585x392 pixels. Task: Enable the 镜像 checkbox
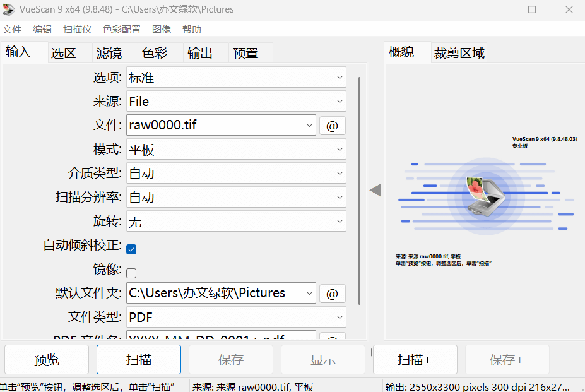[x=131, y=273]
